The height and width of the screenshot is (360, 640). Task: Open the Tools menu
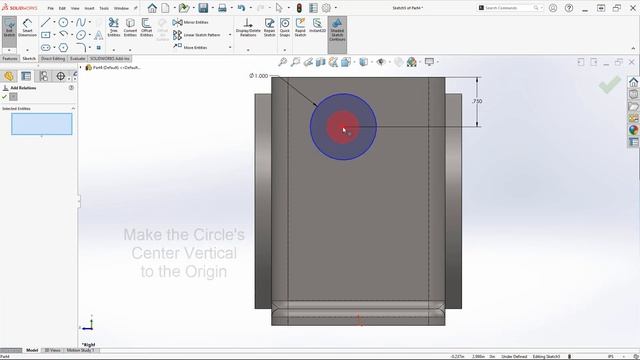[104, 8]
